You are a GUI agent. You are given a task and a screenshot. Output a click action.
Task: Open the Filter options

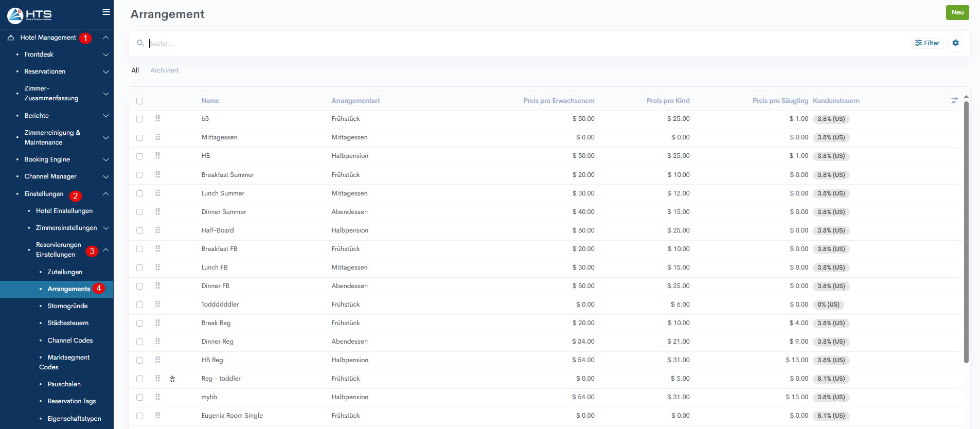[x=927, y=43]
